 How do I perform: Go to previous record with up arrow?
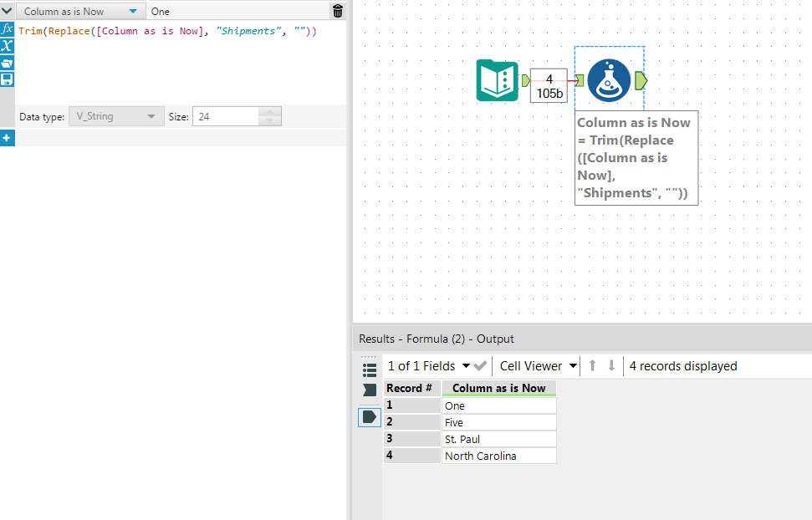tap(592, 366)
